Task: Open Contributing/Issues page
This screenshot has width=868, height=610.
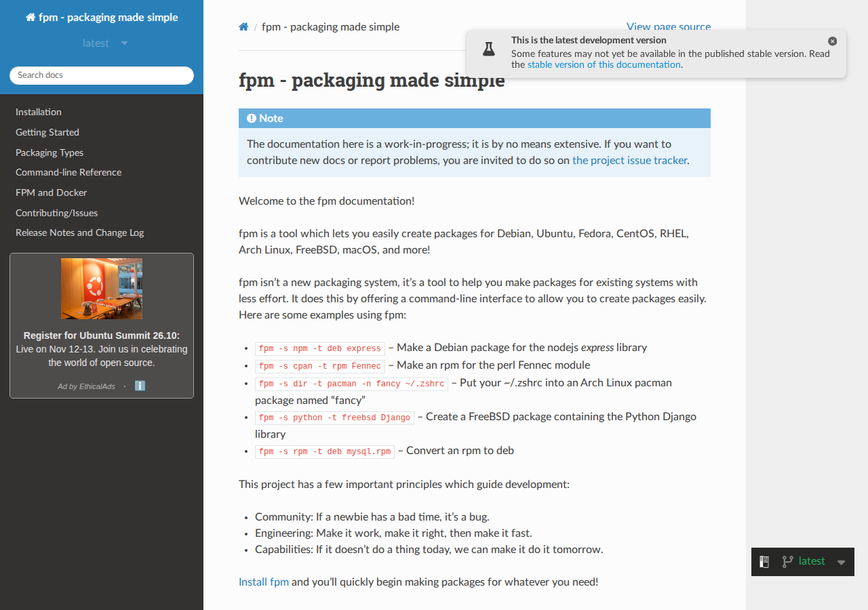Action: (57, 213)
